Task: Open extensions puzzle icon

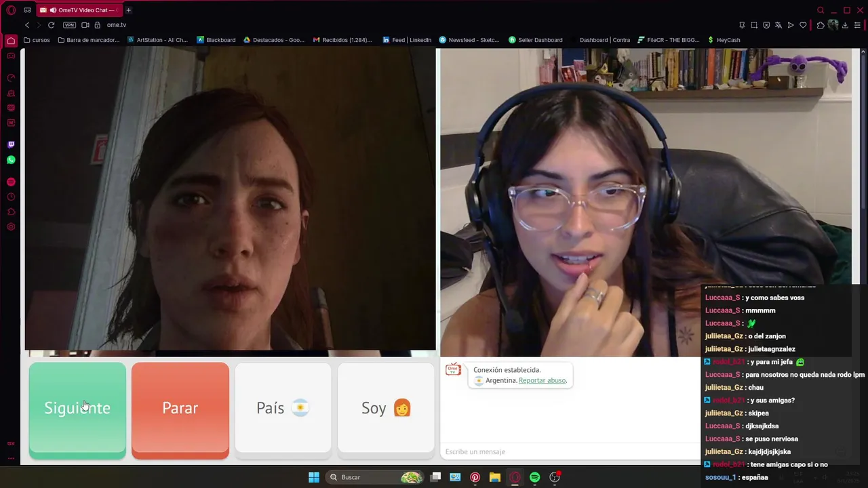Action: click(821, 25)
